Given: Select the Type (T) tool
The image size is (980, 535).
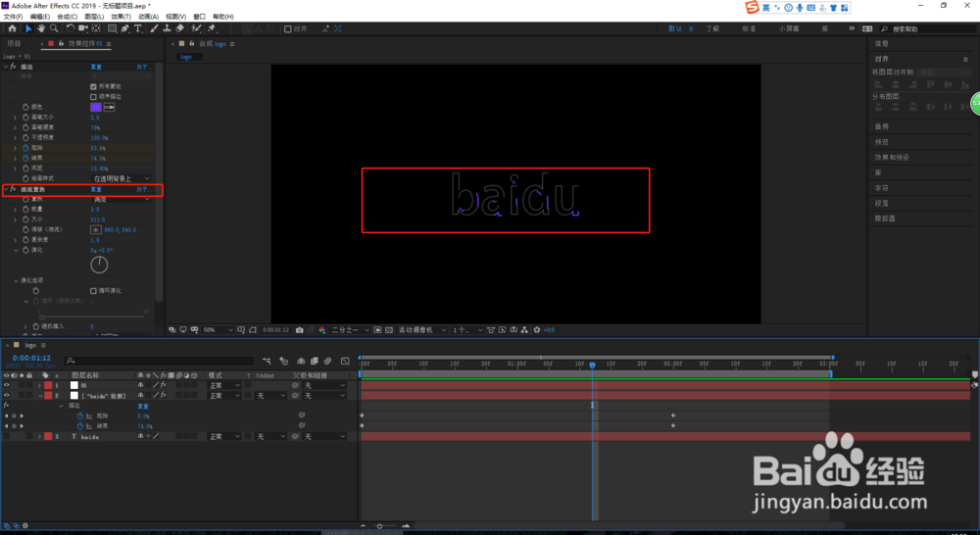Looking at the screenshot, I should tap(138, 28).
